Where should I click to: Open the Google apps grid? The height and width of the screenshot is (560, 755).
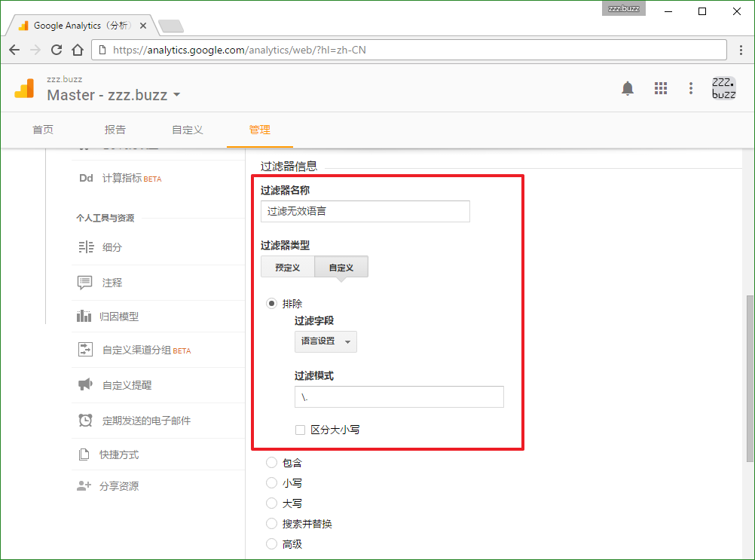pos(661,88)
